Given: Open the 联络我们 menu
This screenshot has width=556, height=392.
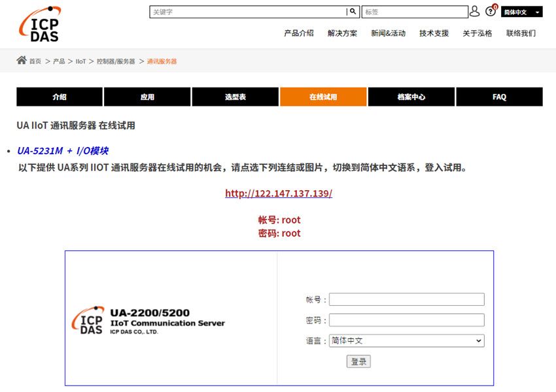Looking at the screenshot, I should point(521,33).
